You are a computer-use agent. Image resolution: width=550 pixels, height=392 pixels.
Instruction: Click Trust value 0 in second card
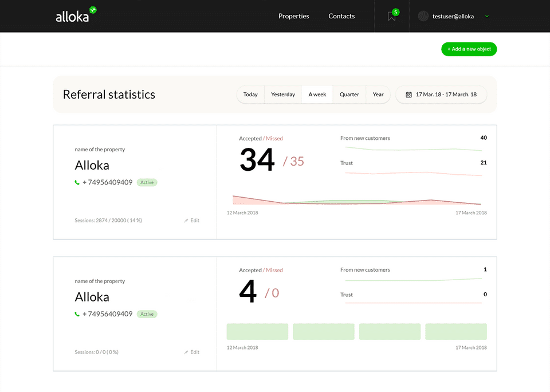pyautogui.click(x=485, y=294)
